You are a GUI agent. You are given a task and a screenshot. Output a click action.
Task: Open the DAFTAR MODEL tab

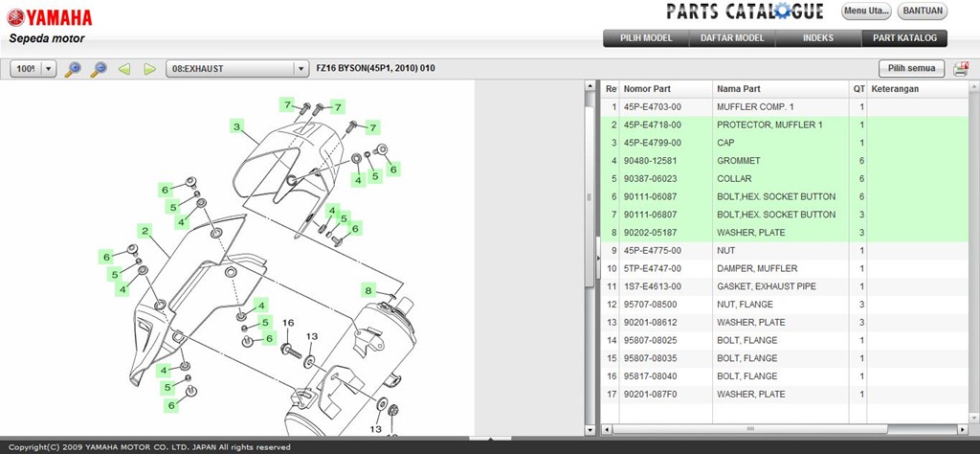tap(732, 38)
